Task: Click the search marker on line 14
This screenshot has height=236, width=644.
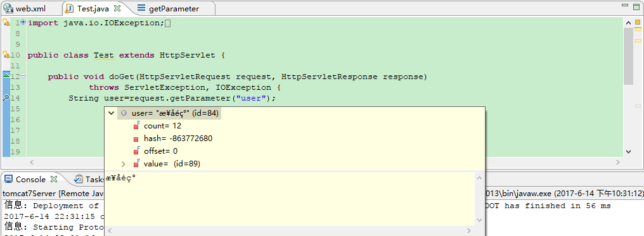Action: pos(6,97)
